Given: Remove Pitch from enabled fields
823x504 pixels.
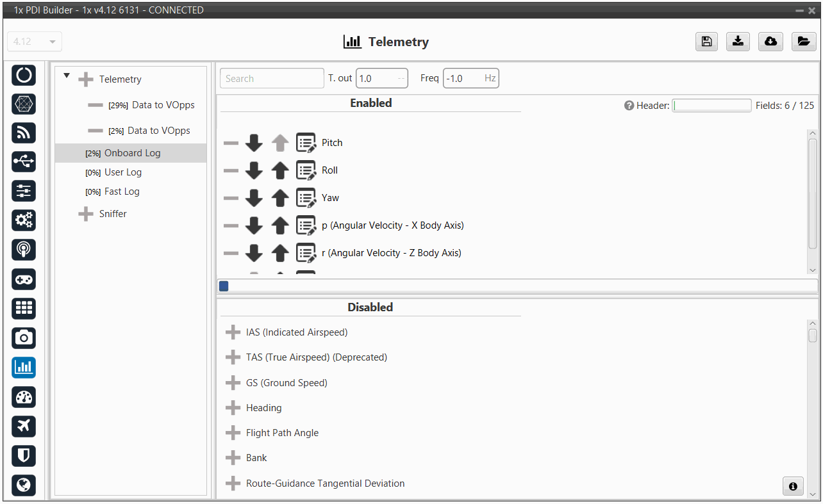Looking at the screenshot, I should pyautogui.click(x=231, y=143).
